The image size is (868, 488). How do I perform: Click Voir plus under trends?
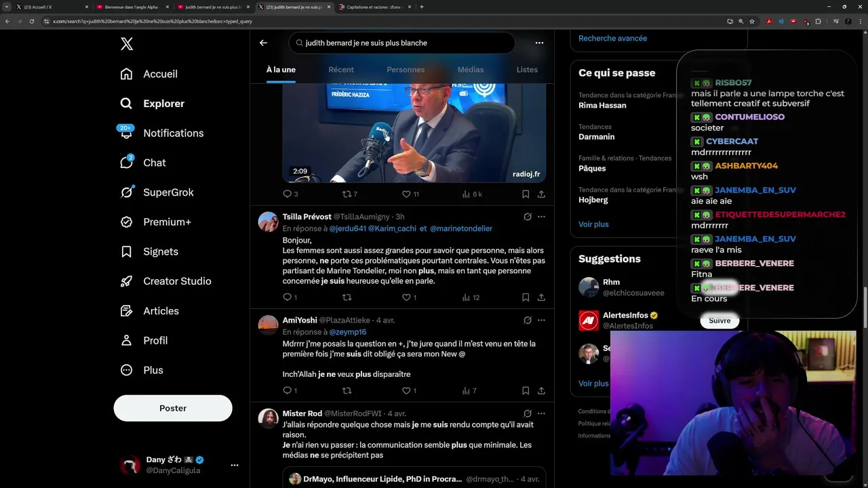pos(593,224)
